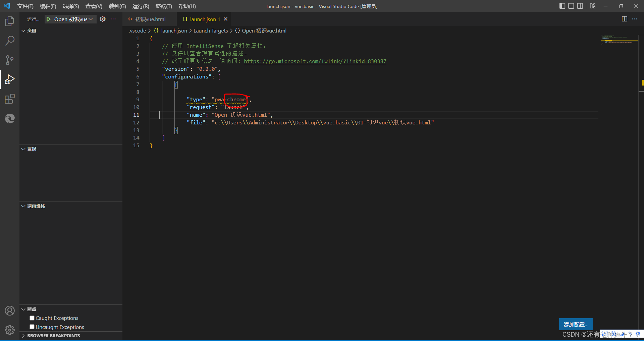Open the Edge browser tools view
Screen dimensions: 644x341
10,118
